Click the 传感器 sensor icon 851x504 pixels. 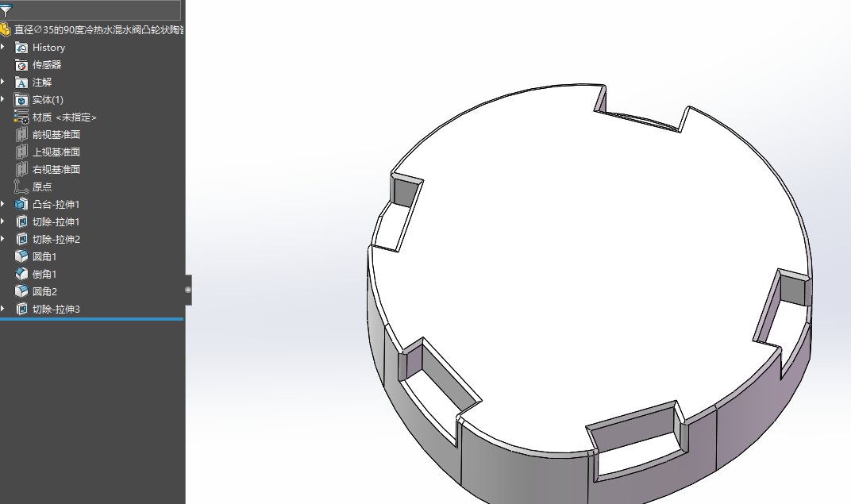pos(21,64)
